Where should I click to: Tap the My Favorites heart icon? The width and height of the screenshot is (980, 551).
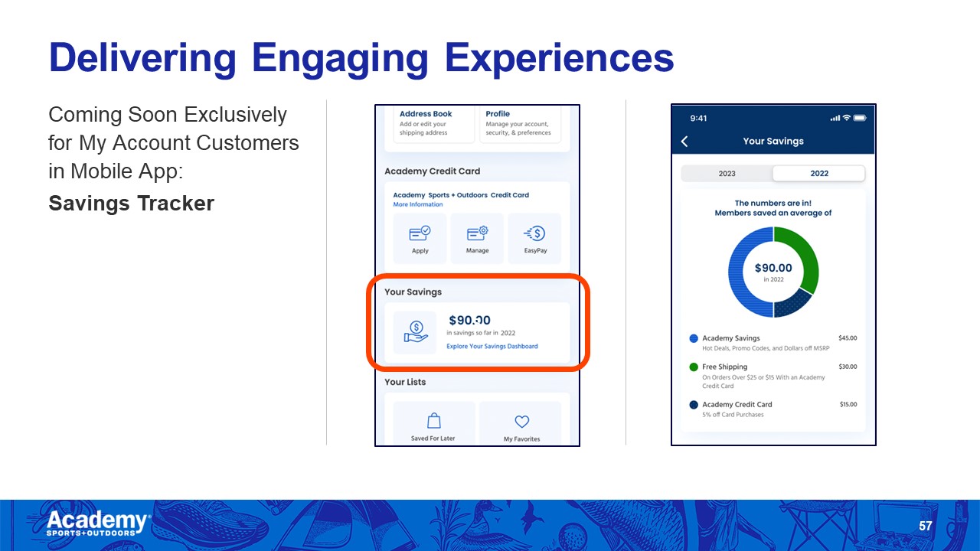coord(522,422)
